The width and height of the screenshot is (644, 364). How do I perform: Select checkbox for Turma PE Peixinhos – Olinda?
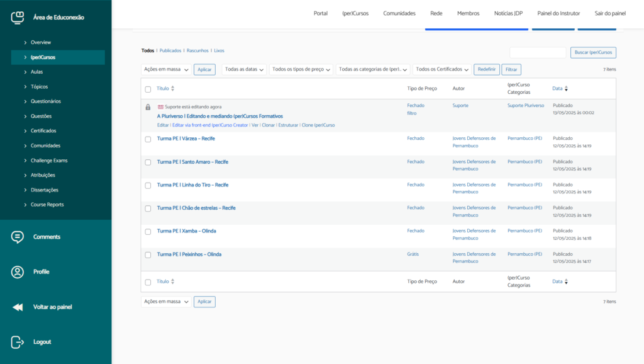click(x=148, y=255)
